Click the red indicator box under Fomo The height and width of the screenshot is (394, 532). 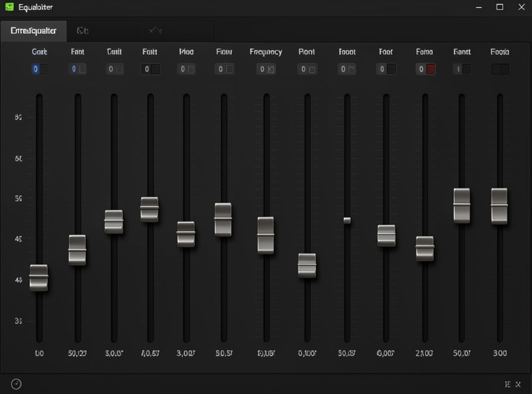coord(430,69)
